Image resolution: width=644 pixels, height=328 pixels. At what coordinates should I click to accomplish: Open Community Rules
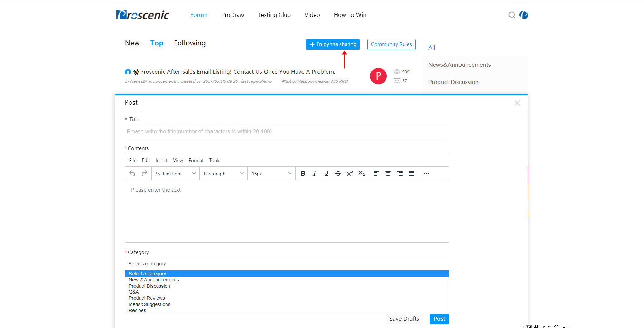[x=392, y=44]
